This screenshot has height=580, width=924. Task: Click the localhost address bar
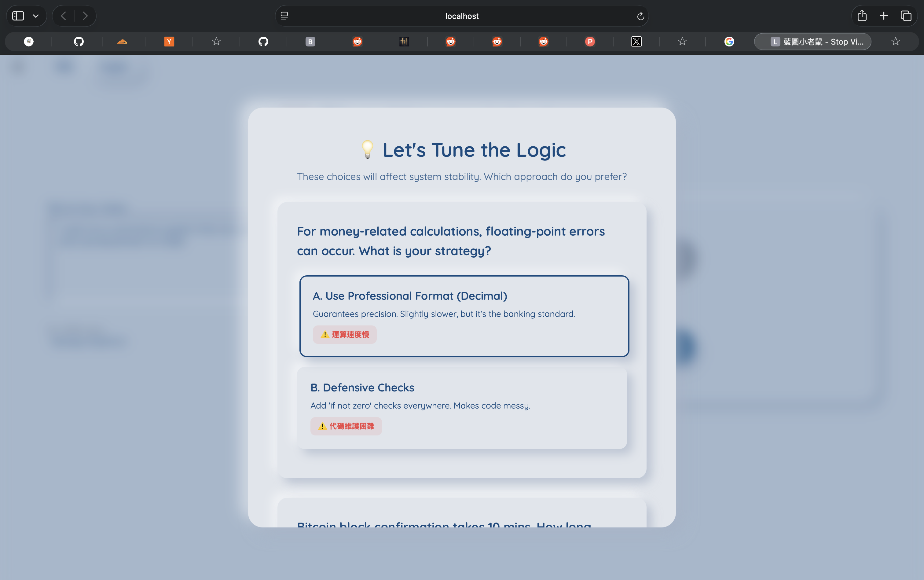pyautogui.click(x=461, y=16)
